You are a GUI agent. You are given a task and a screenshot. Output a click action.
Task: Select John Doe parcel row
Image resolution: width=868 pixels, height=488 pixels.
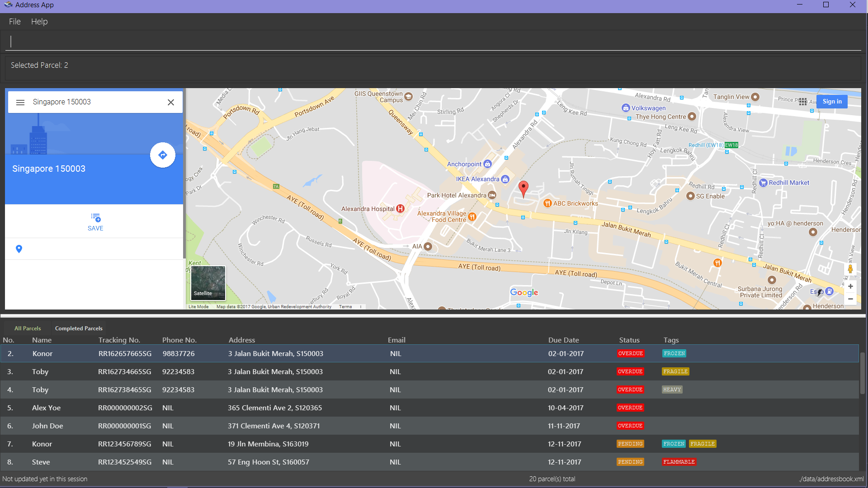click(429, 426)
